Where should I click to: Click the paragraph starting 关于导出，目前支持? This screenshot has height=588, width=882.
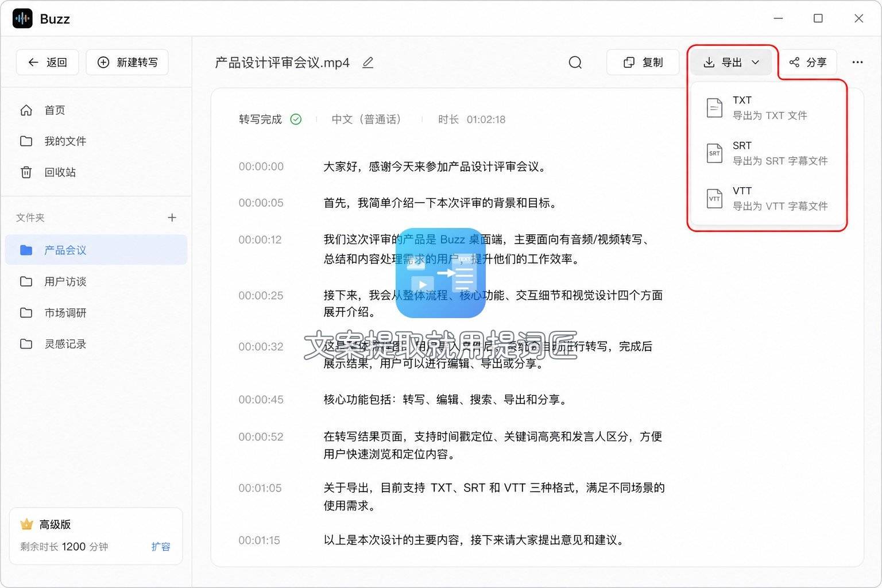point(494,497)
